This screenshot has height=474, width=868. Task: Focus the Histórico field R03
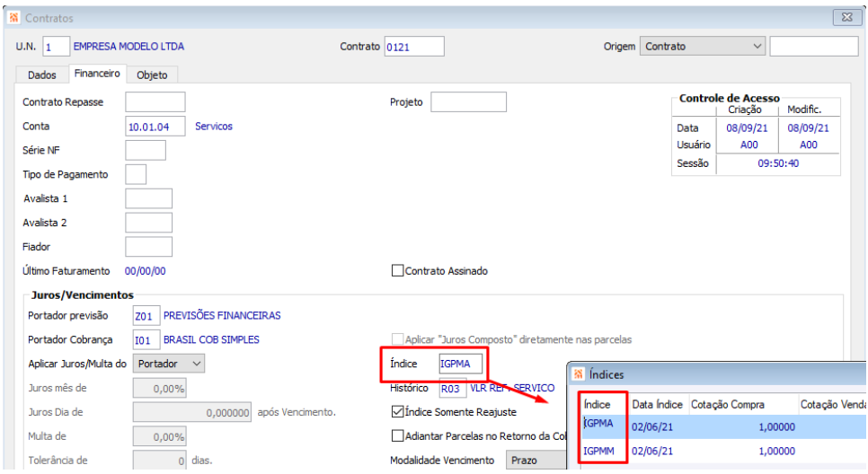(452, 388)
